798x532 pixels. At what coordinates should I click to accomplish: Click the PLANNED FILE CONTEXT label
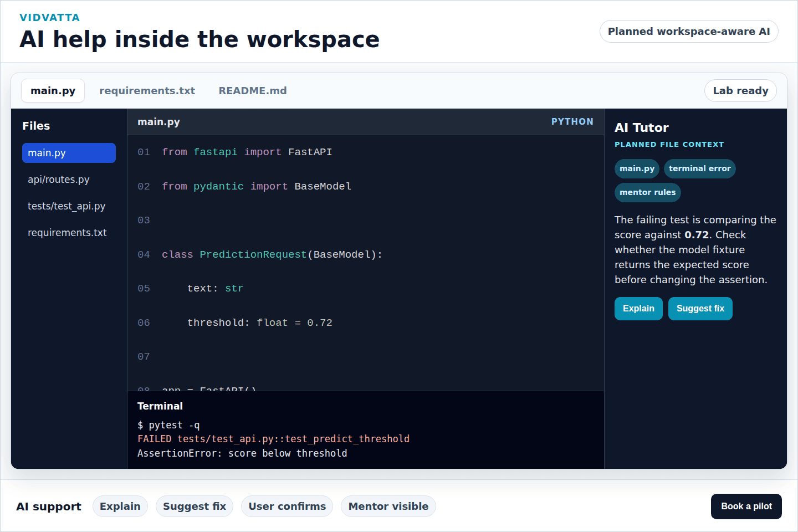pyautogui.click(x=669, y=145)
